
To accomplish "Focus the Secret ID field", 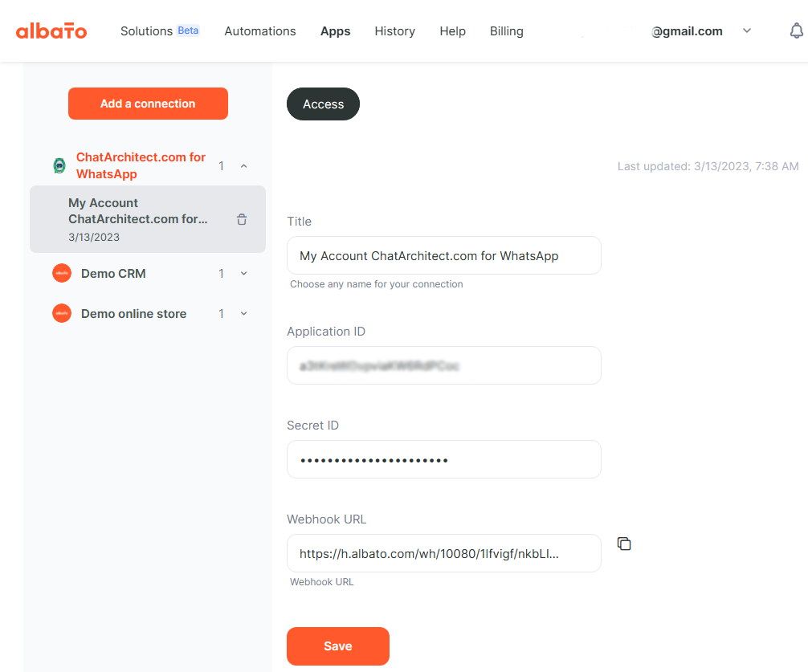I will click(444, 459).
